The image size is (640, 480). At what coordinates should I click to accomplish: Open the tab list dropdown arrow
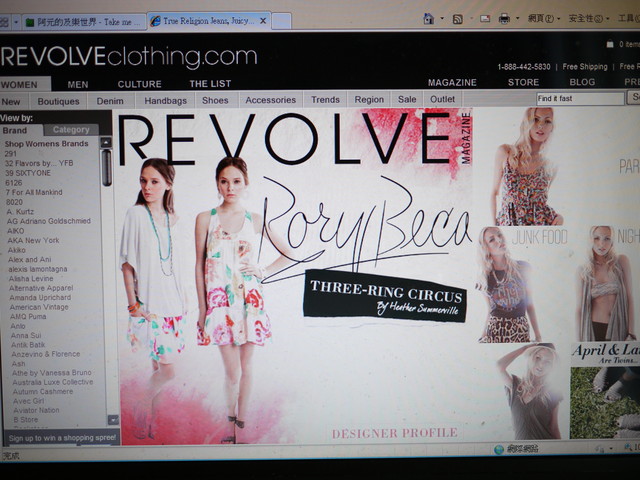[x=16, y=22]
